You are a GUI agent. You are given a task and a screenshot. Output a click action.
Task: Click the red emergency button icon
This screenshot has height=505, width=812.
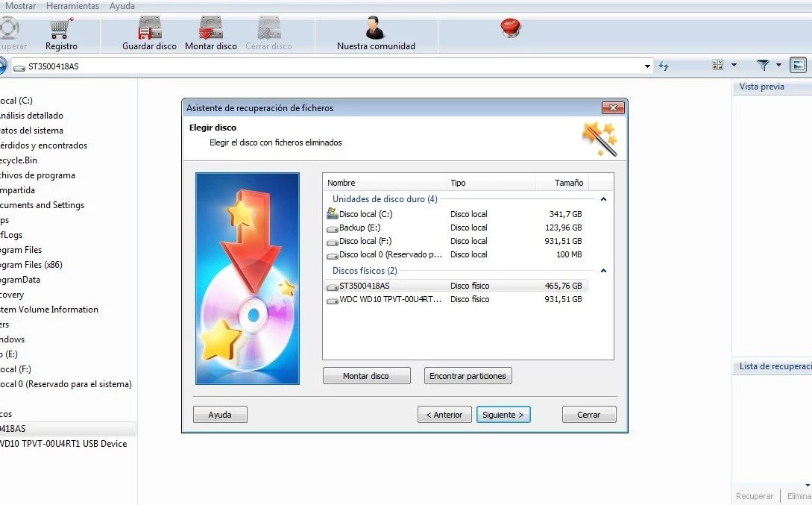pos(511,28)
